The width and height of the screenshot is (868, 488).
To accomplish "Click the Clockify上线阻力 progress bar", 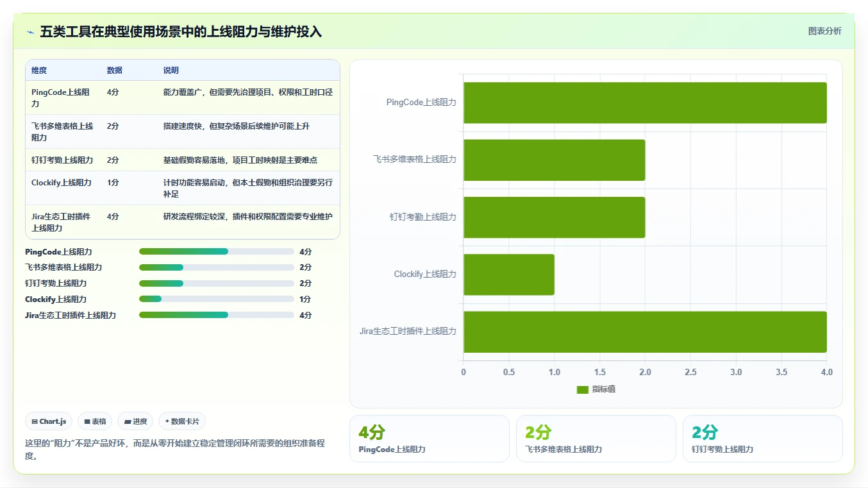I will pos(216,299).
